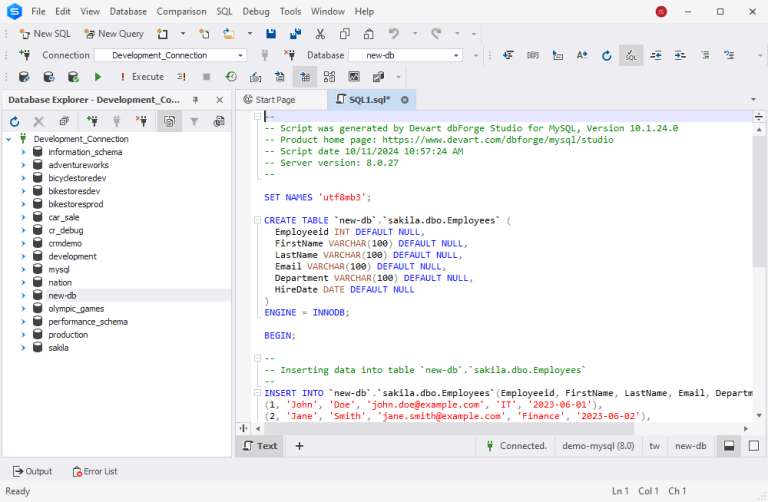This screenshot has height=502, width=768.
Task: Close the SQL1.sql tab with its X icon
Action: [405, 100]
